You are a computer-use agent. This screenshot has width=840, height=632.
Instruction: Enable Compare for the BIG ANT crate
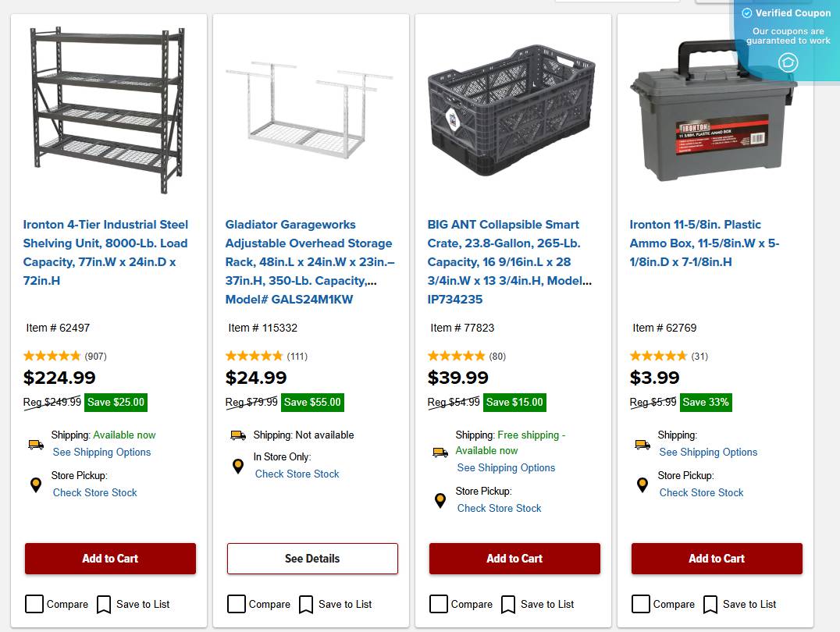(x=439, y=604)
